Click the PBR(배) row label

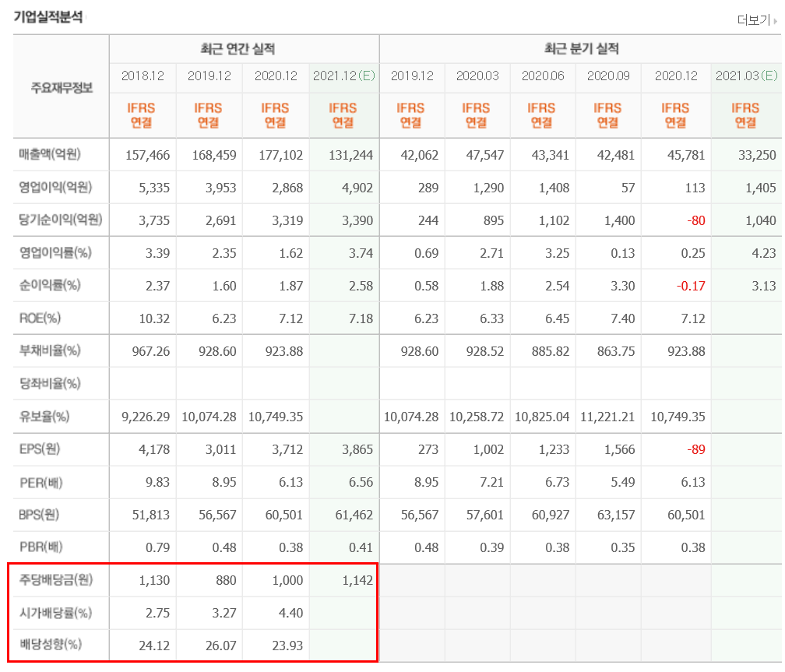41,547
